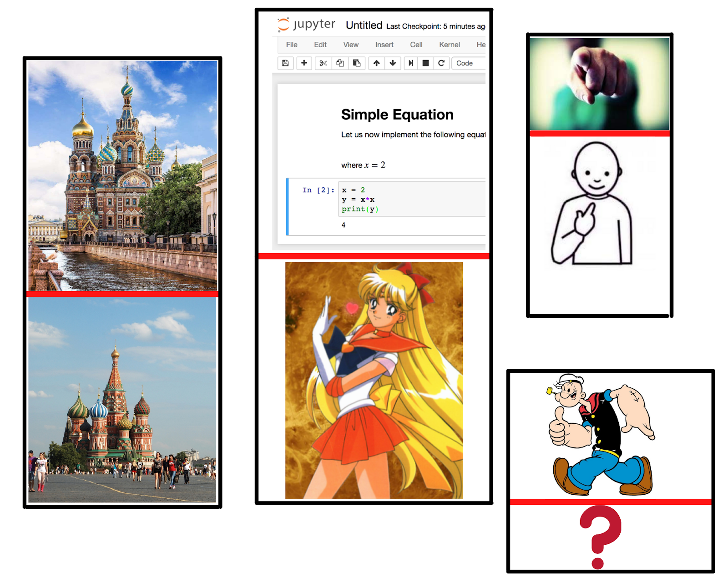Open the Kernel menu
This screenshot has height=582, width=728.
pyautogui.click(x=449, y=45)
